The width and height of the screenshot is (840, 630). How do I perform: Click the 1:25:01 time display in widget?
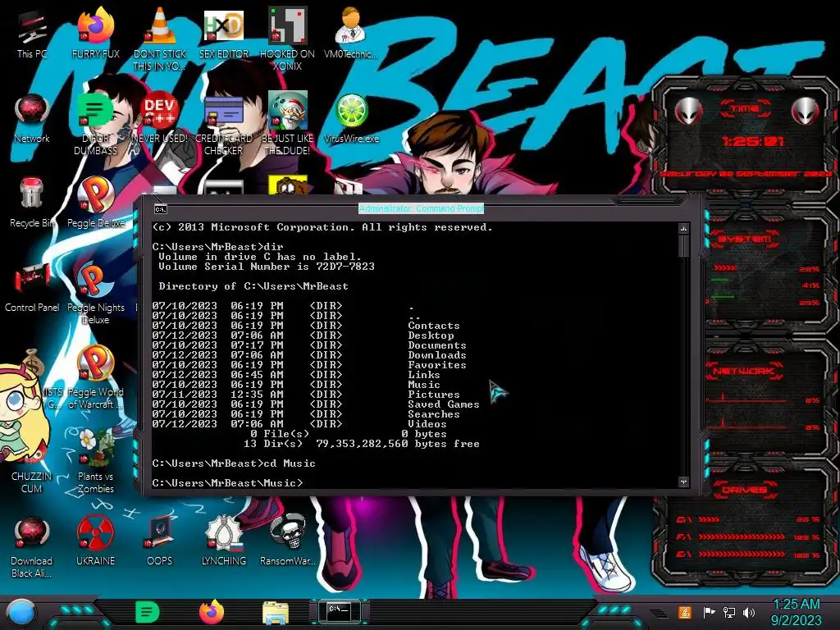pos(752,141)
